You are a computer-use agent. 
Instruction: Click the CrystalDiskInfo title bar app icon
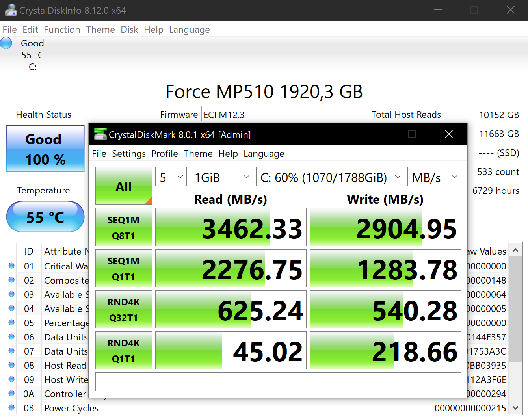click(x=11, y=10)
